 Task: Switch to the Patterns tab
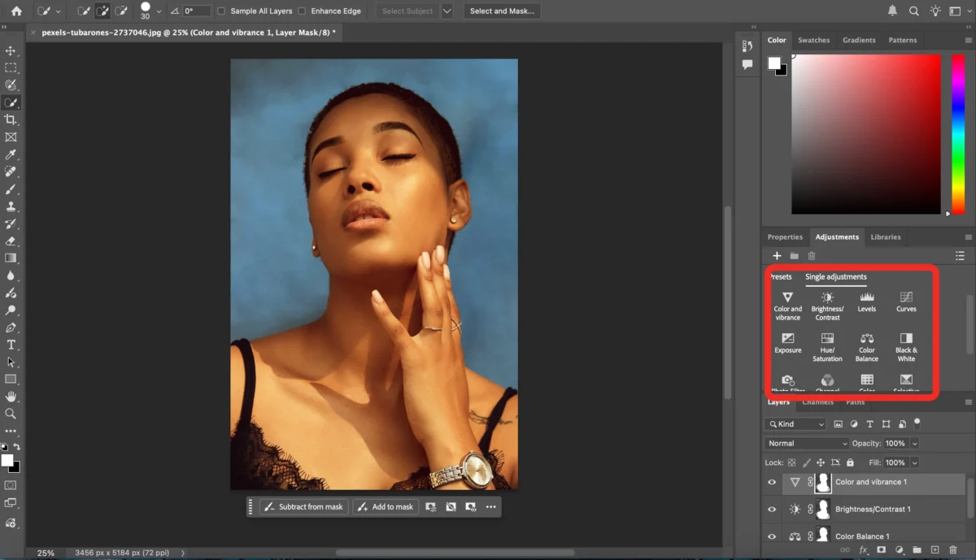[902, 40]
